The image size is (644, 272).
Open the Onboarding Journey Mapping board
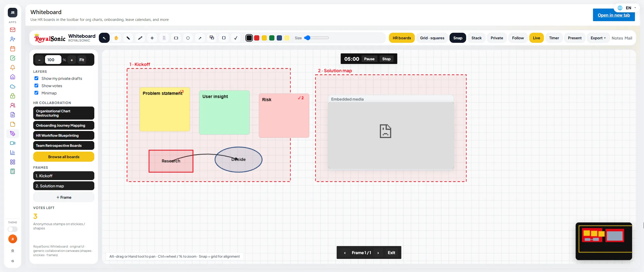click(64, 125)
